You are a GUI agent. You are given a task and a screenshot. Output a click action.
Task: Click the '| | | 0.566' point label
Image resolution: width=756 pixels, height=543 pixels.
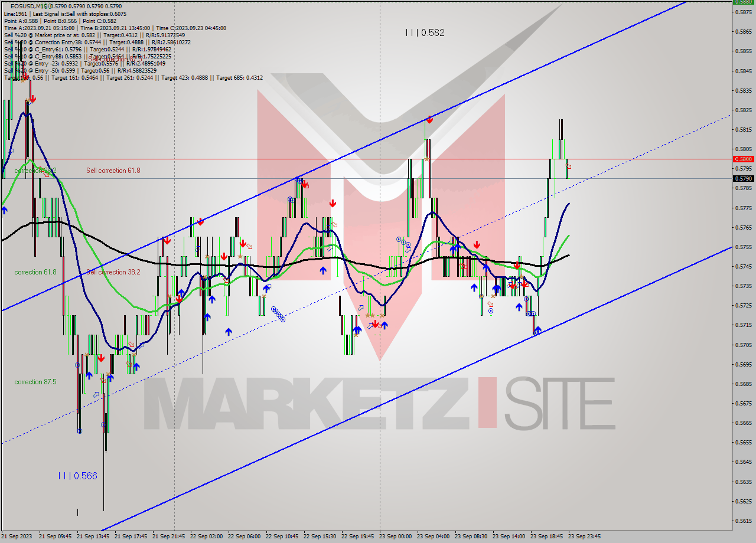point(77,476)
